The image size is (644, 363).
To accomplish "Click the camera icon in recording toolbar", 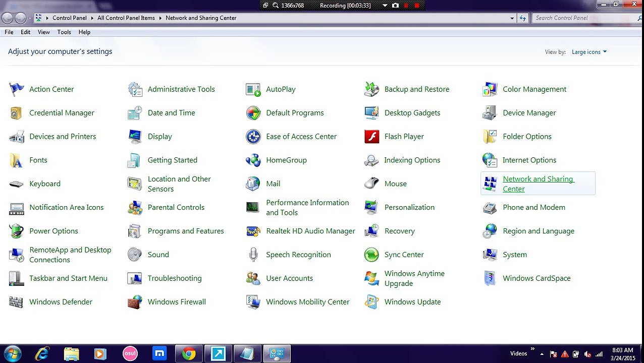I will click(395, 6).
